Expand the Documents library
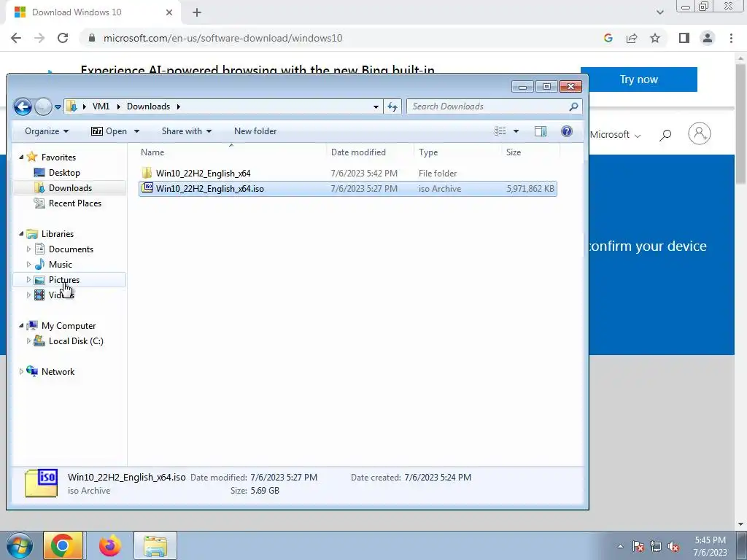747x560 pixels. 28,249
